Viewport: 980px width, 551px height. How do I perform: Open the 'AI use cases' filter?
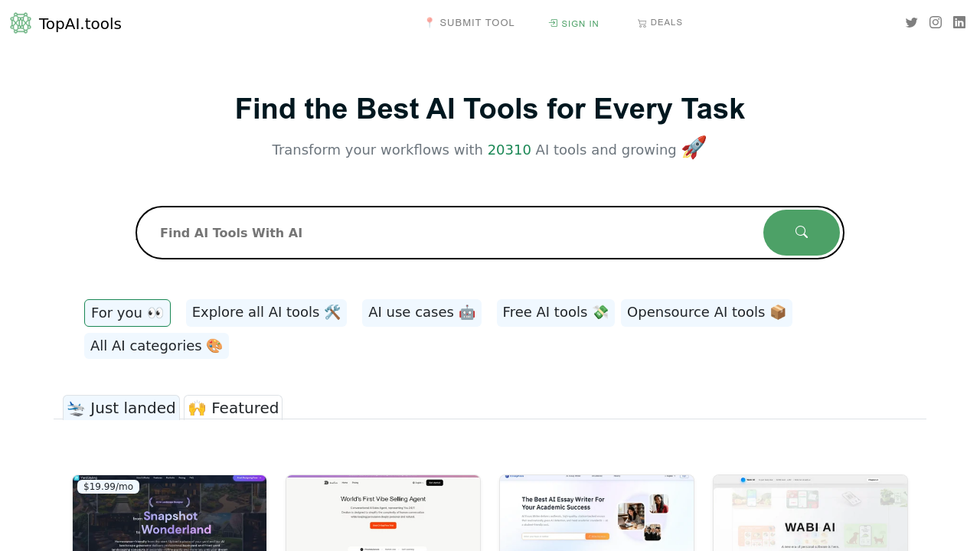421,312
